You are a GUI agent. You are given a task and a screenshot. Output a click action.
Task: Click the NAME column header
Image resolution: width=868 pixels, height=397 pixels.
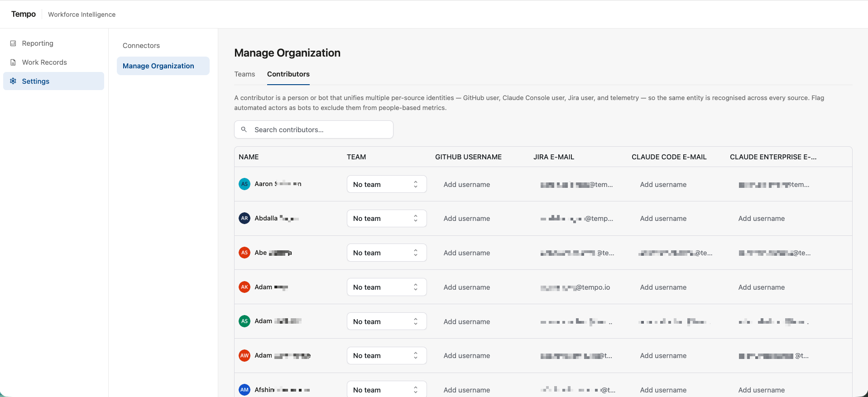[249, 157]
